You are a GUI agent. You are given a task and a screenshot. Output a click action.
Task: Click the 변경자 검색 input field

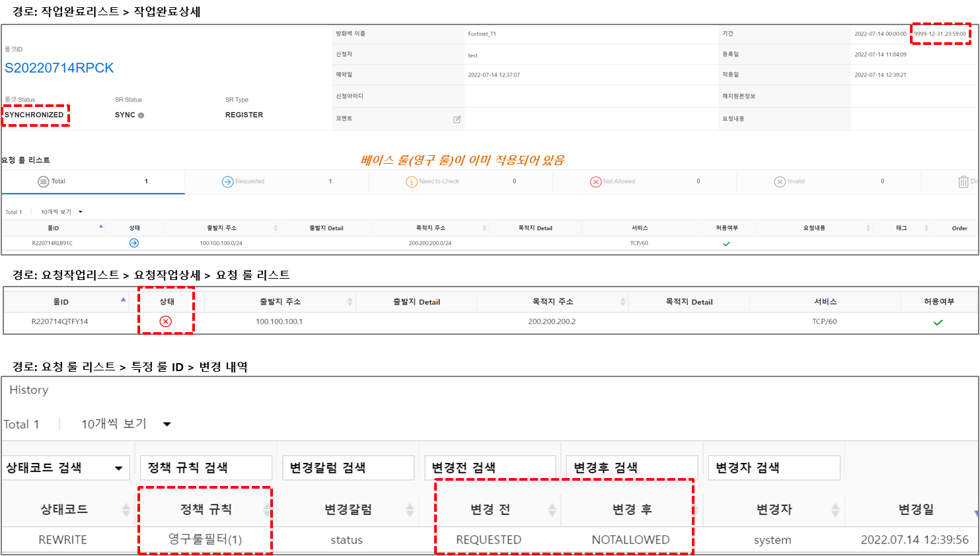[774, 468]
